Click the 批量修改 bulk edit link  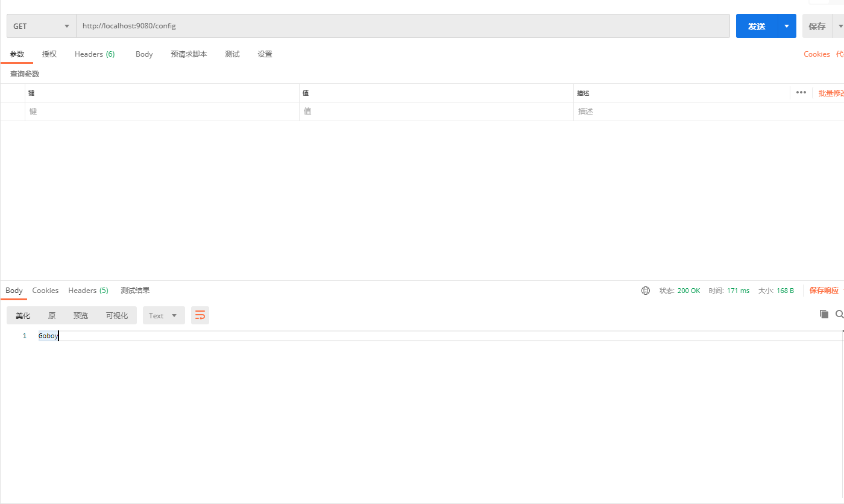tap(831, 93)
